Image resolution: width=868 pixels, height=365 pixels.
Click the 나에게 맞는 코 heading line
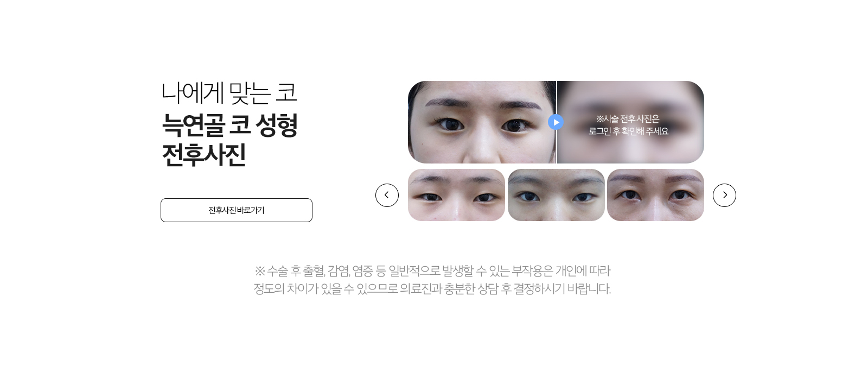click(x=229, y=93)
